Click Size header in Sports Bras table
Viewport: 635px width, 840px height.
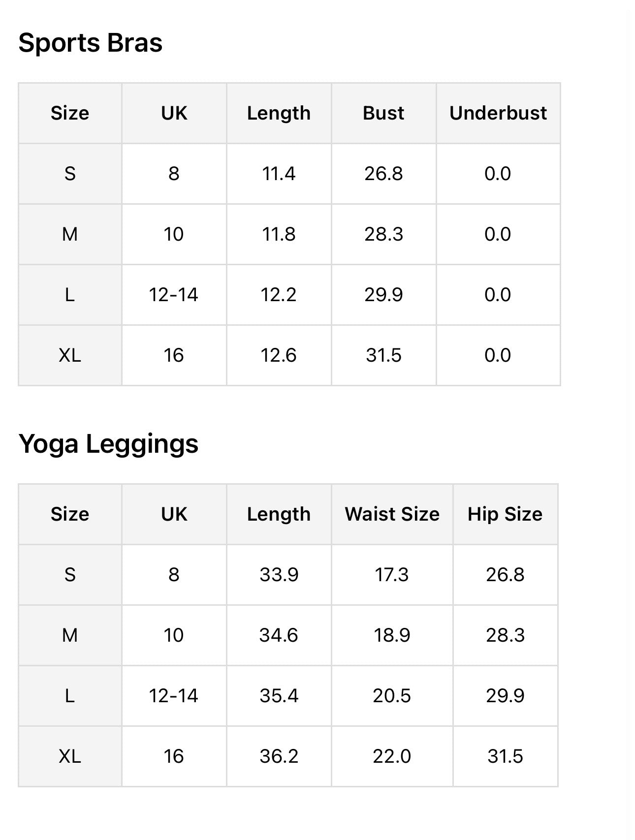(x=70, y=113)
